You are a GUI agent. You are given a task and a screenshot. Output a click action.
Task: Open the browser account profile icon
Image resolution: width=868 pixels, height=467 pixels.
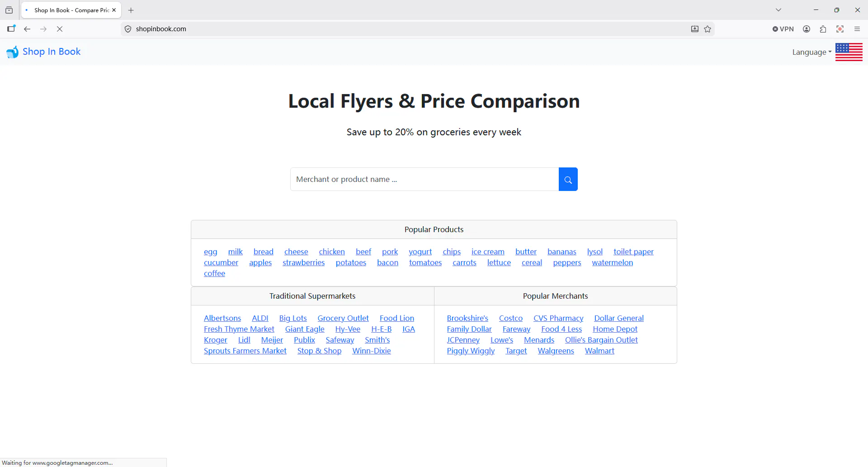pos(807,29)
